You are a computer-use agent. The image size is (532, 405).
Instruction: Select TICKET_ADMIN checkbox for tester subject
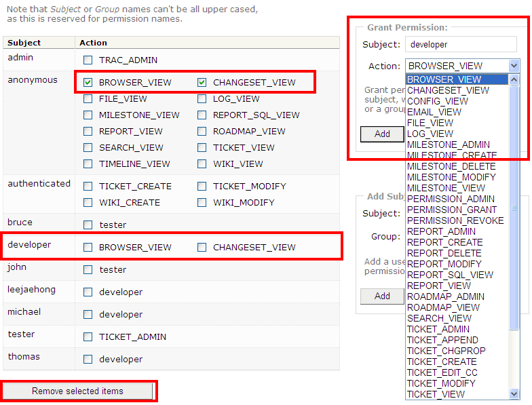point(88,337)
